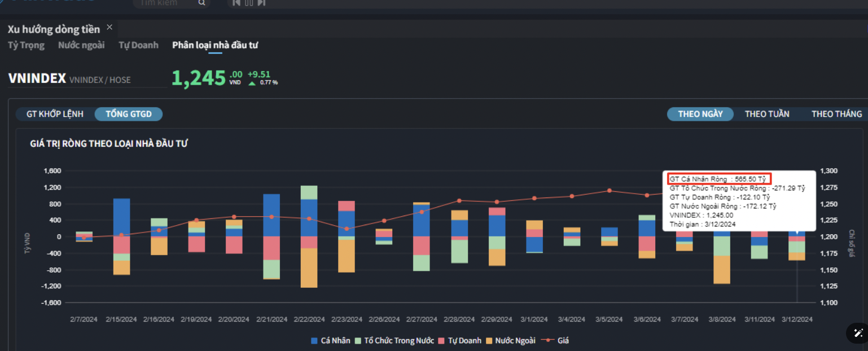
Task: Switch to GT KHỚP LỆNH mode
Action: [55, 114]
